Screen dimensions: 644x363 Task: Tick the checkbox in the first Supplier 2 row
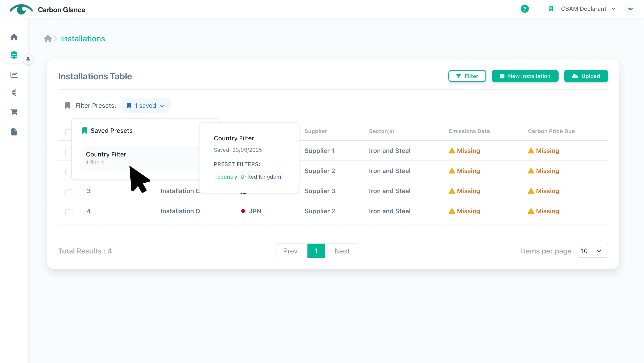(68, 172)
